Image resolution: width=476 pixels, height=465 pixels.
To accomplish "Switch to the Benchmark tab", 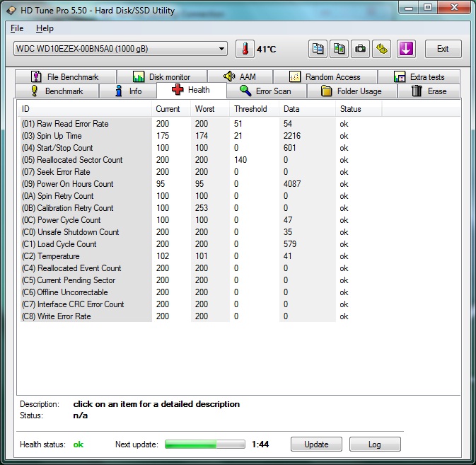I will pyautogui.click(x=57, y=91).
